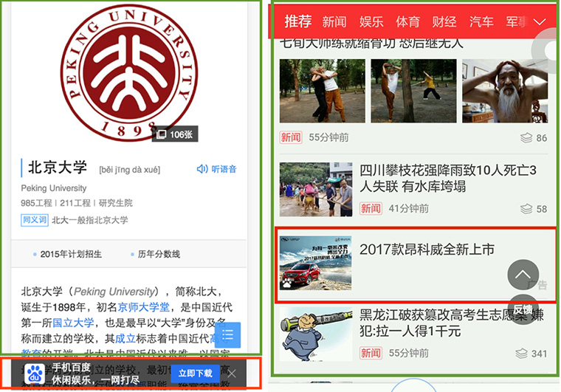The height and width of the screenshot is (392, 561).
Task: Click the 211工程 tag text
Action: tap(75, 203)
